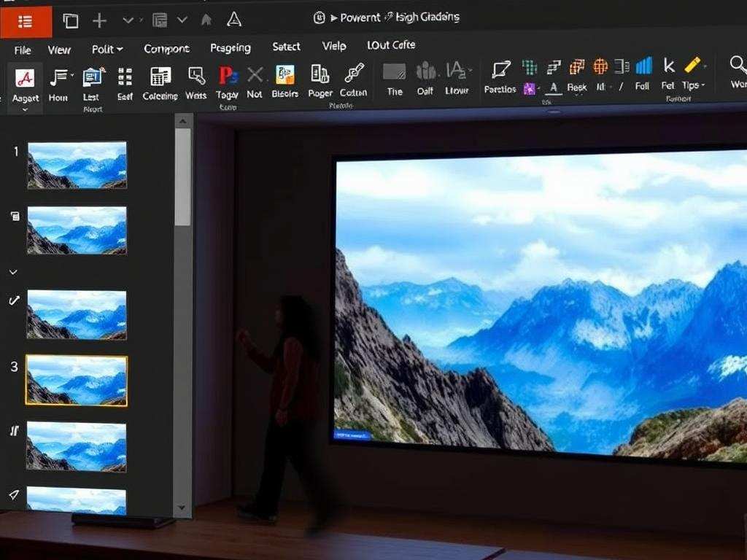
Task: Click the purple icon below Paretios
Action: (x=529, y=88)
